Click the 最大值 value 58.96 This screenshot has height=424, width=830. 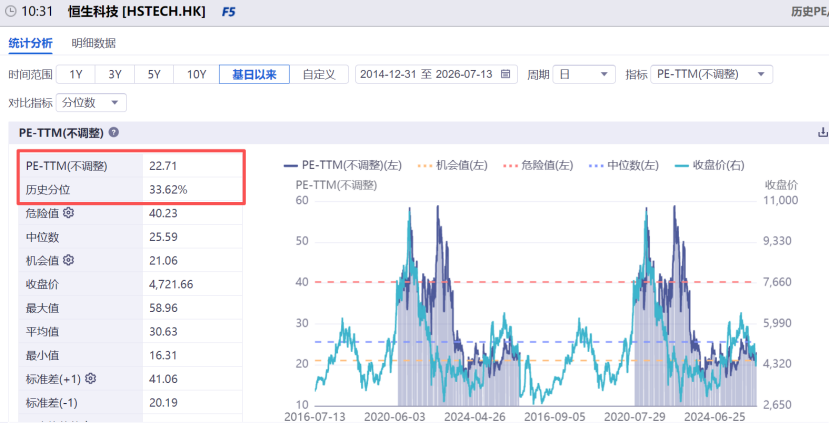[163, 308]
